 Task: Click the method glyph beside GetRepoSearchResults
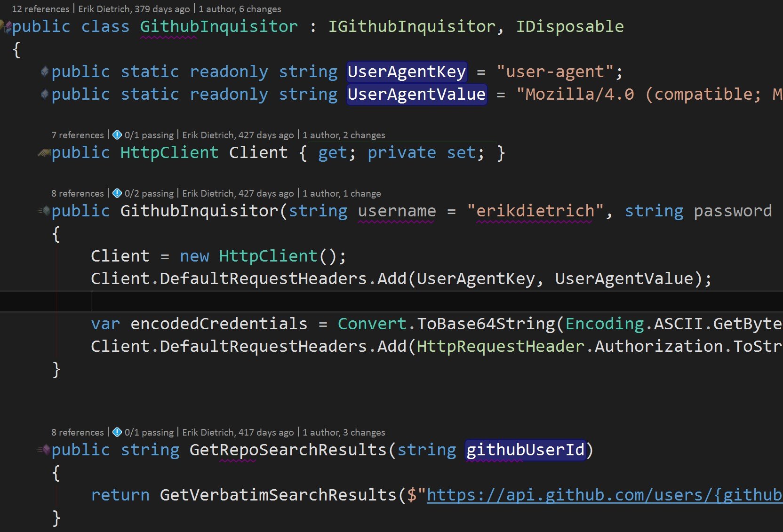click(x=44, y=450)
